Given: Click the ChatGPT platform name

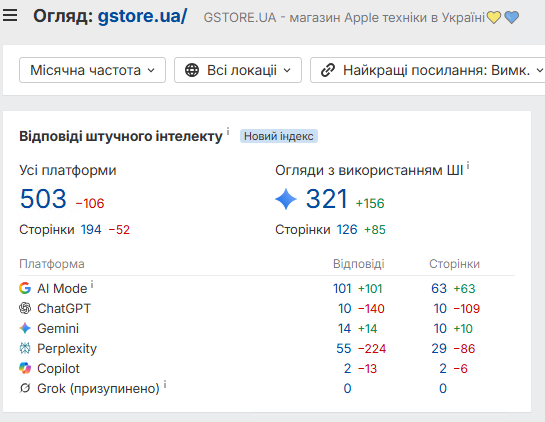Looking at the screenshot, I should (64, 309).
